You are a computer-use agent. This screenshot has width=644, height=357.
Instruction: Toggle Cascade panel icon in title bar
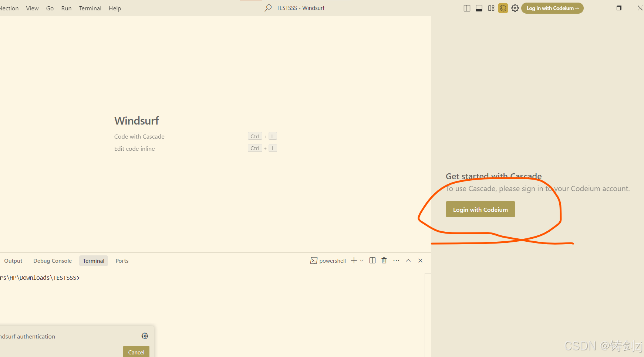[503, 8]
